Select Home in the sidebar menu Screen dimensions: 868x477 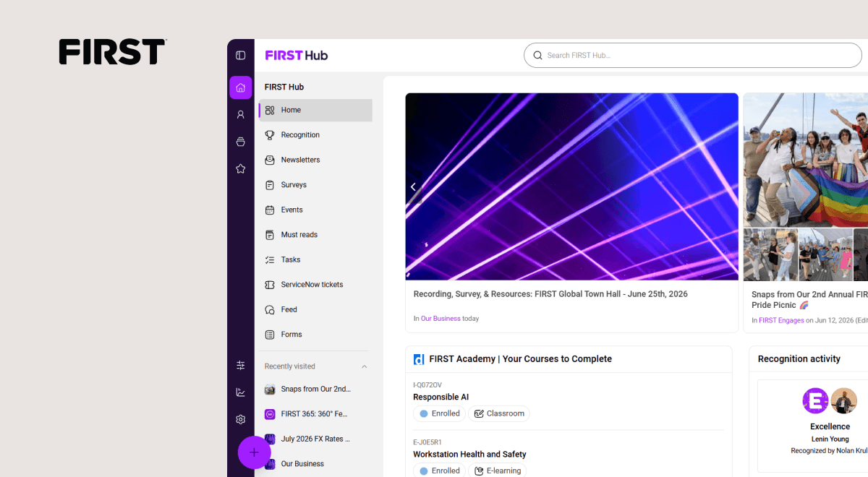tap(315, 110)
